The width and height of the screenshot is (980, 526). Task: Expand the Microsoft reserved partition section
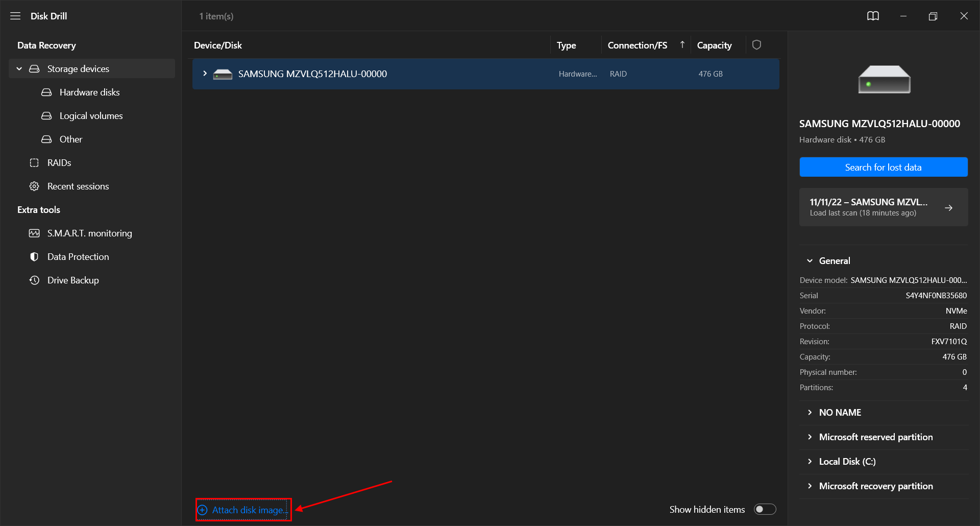click(810, 437)
